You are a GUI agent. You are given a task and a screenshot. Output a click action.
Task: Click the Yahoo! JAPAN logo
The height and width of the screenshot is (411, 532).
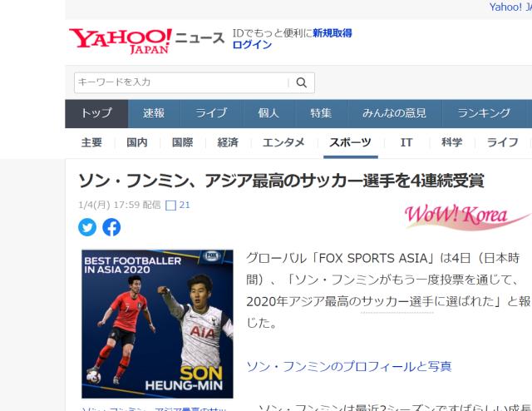(120, 41)
